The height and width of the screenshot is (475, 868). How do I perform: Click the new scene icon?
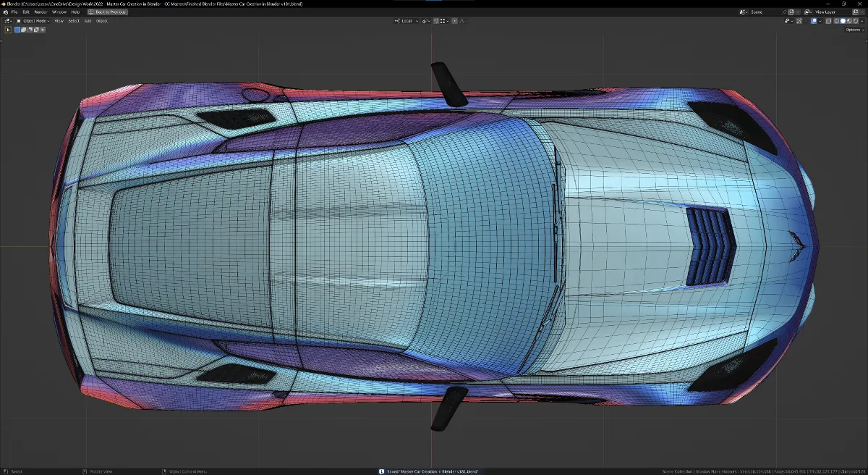click(791, 12)
